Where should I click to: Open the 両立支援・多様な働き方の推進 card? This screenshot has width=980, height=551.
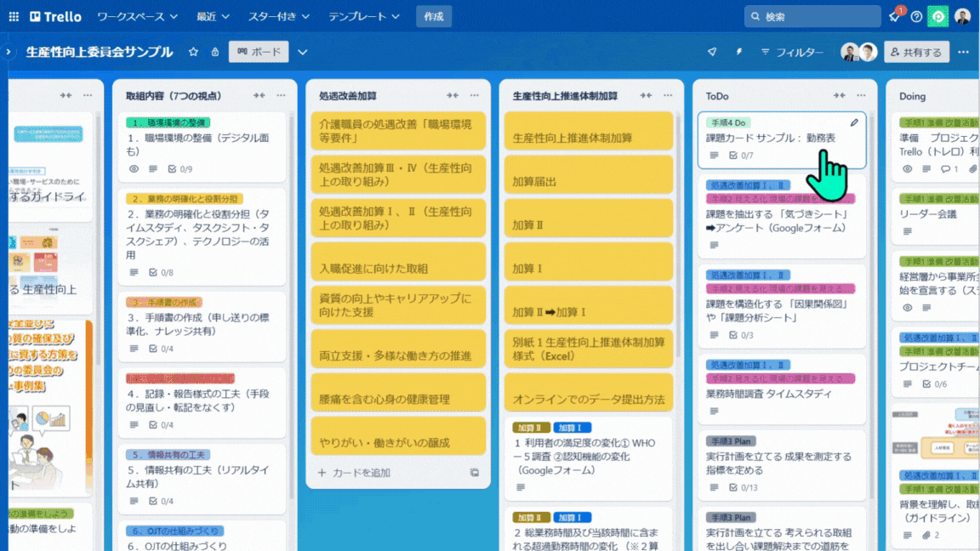click(x=398, y=349)
